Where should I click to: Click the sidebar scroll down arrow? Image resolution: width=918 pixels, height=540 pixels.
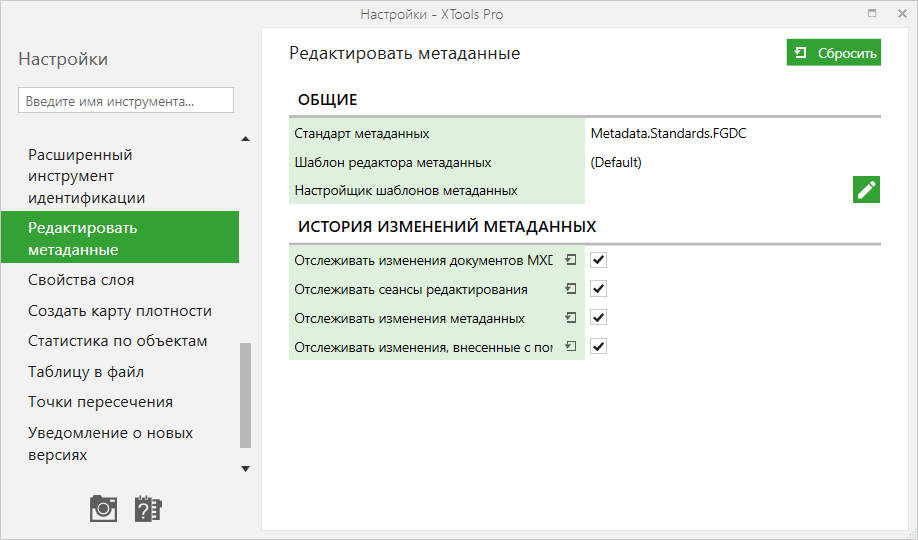245,469
